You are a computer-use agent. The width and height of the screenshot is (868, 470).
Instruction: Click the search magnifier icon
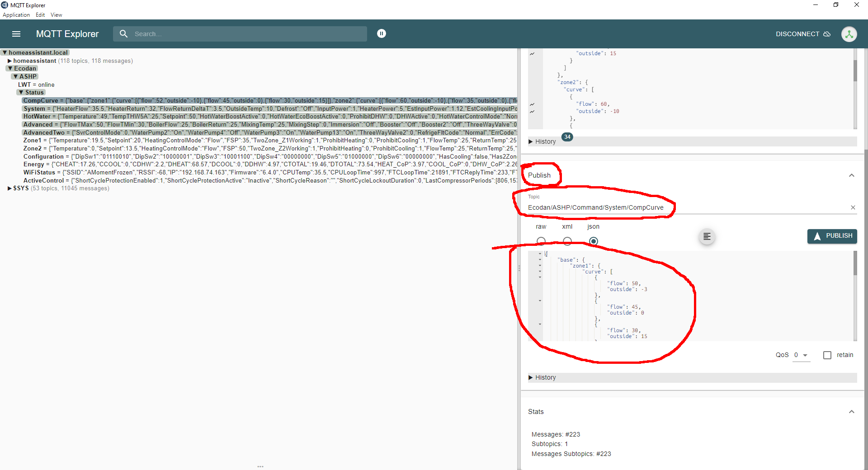point(123,34)
